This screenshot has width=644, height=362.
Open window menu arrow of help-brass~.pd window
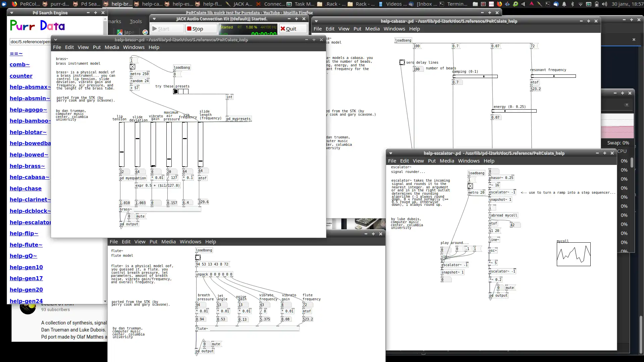coord(56,40)
